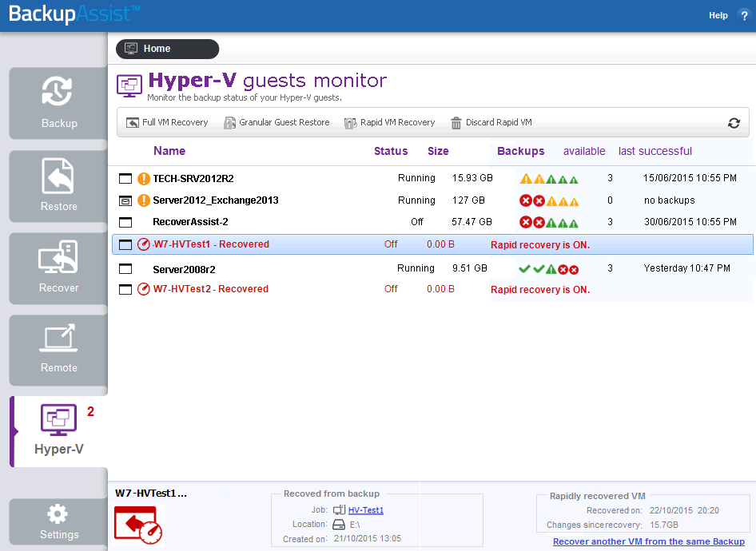Click the Yesterday 10:47 PM backup time

point(686,268)
